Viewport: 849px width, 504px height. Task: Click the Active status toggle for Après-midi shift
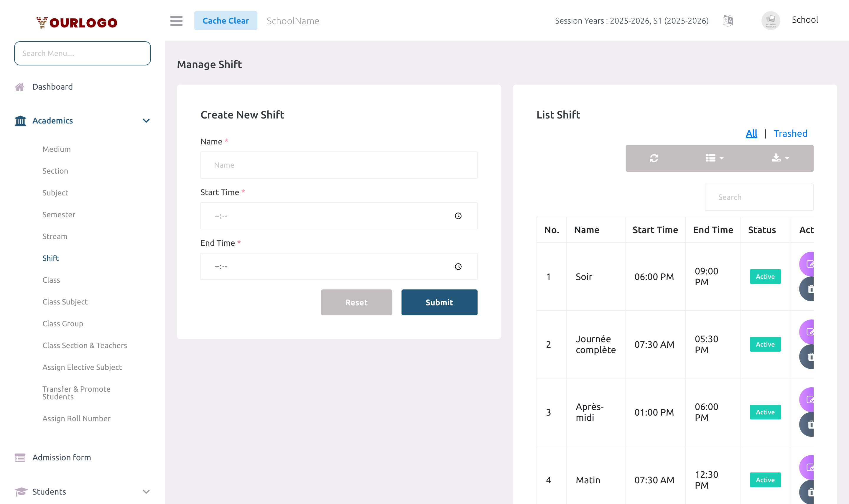765,412
